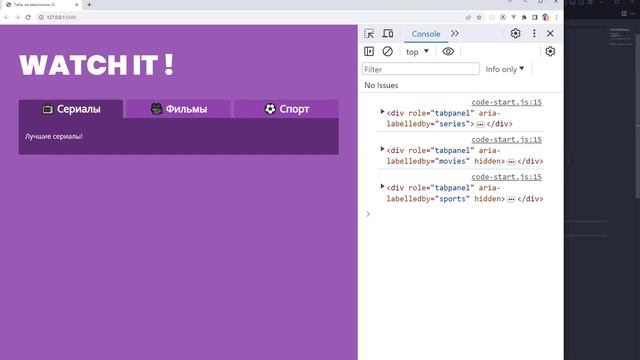Expand the sports tabpanel div node

pos(382,186)
